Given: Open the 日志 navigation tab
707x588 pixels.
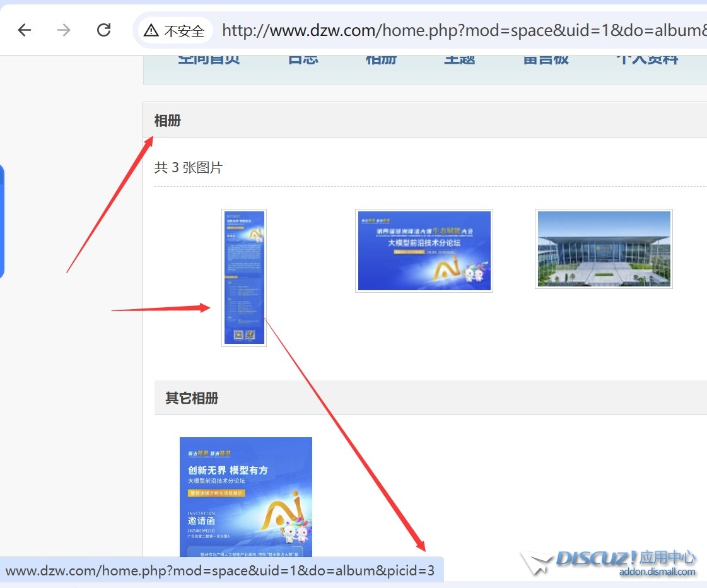Looking at the screenshot, I should click(303, 60).
